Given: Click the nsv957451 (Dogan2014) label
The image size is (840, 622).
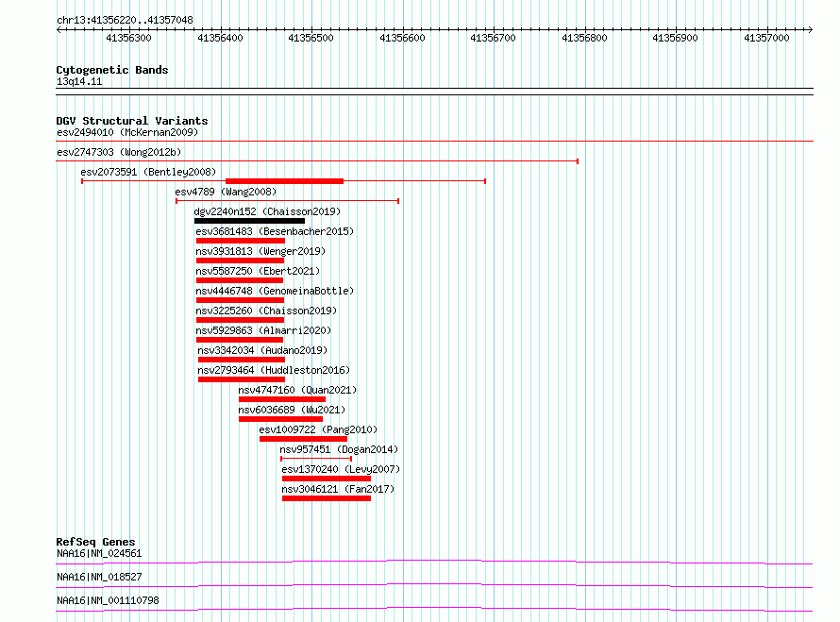Looking at the screenshot, I should [x=339, y=449].
